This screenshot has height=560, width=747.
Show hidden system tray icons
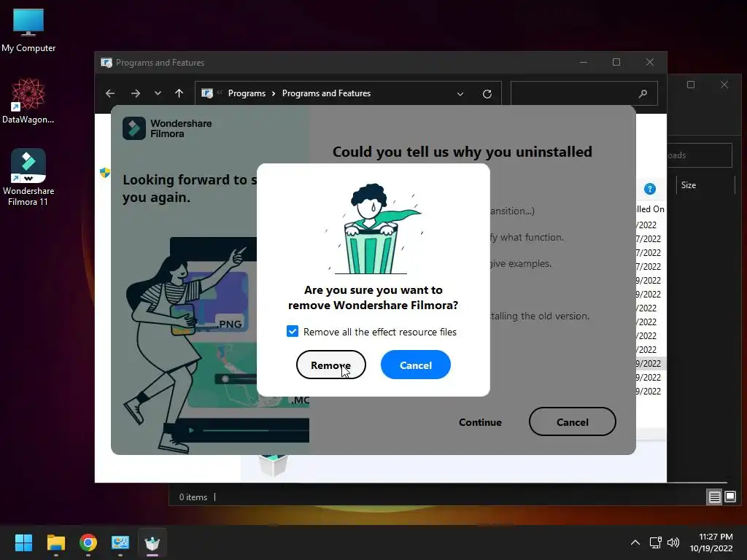(x=635, y=542)
